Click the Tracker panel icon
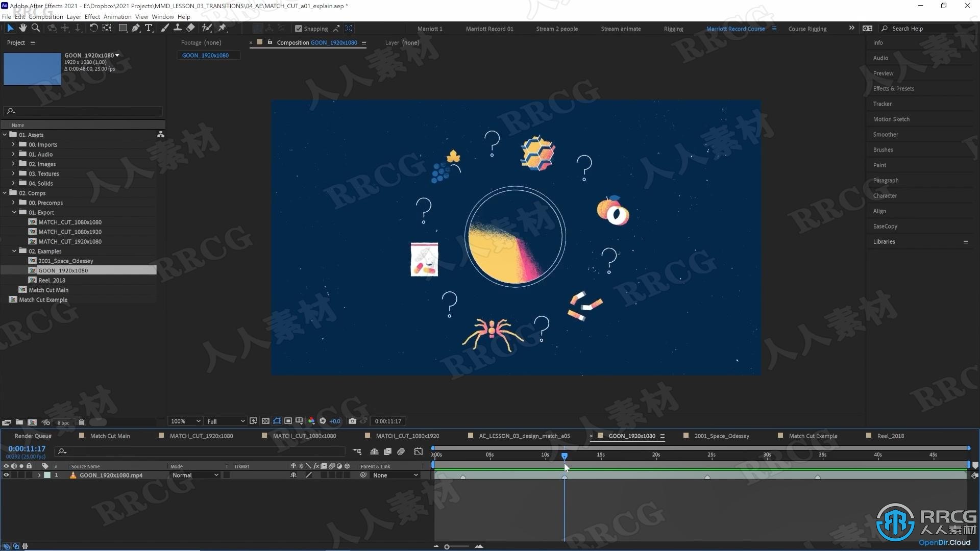The height and width of the screenshot is (551, 980). coord(881,104)
